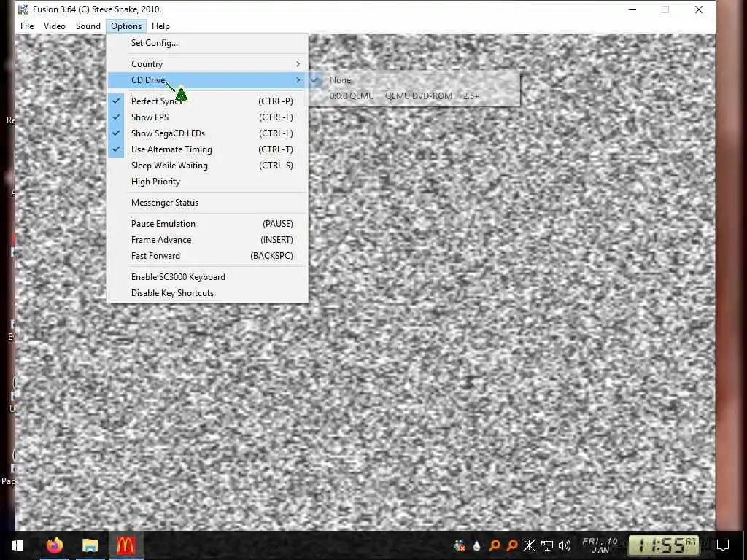Click the colorful tray icon with red X

[460, 545]
